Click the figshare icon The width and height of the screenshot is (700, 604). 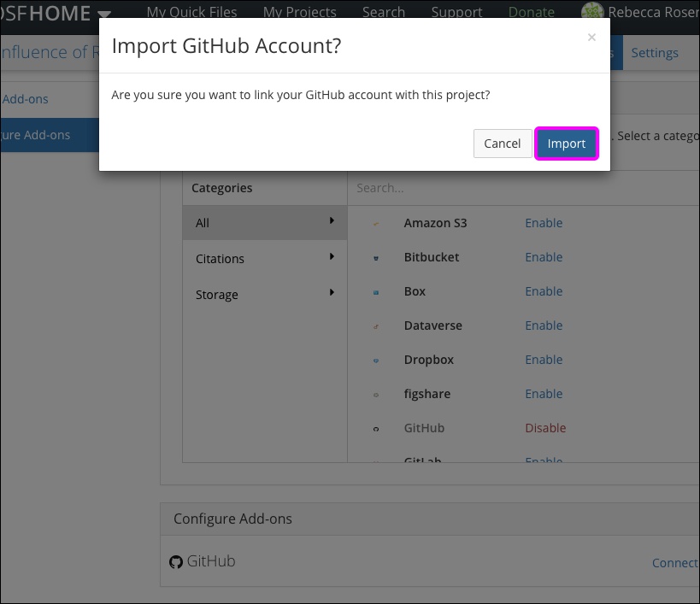click(376, 395)
